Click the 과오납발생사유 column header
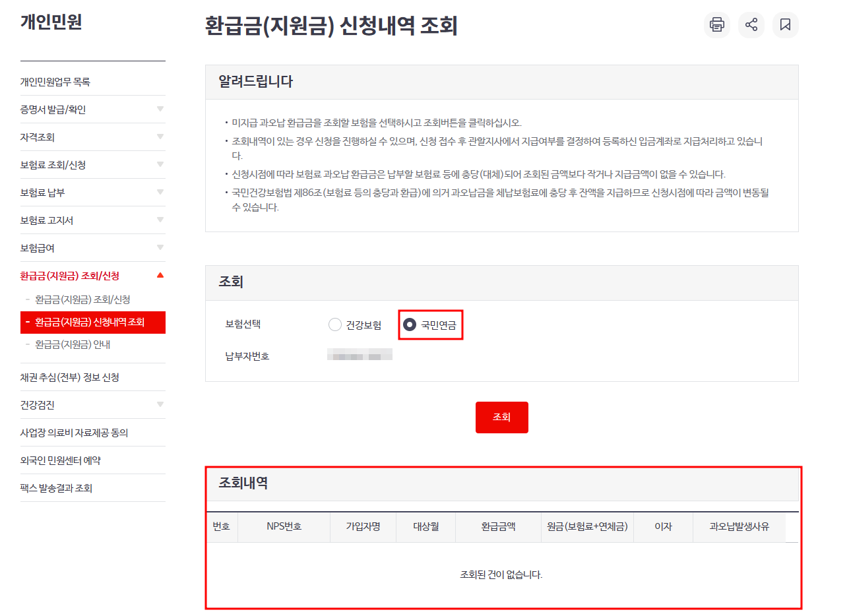This screenshot has width=849, height=616. click(739, 527)
